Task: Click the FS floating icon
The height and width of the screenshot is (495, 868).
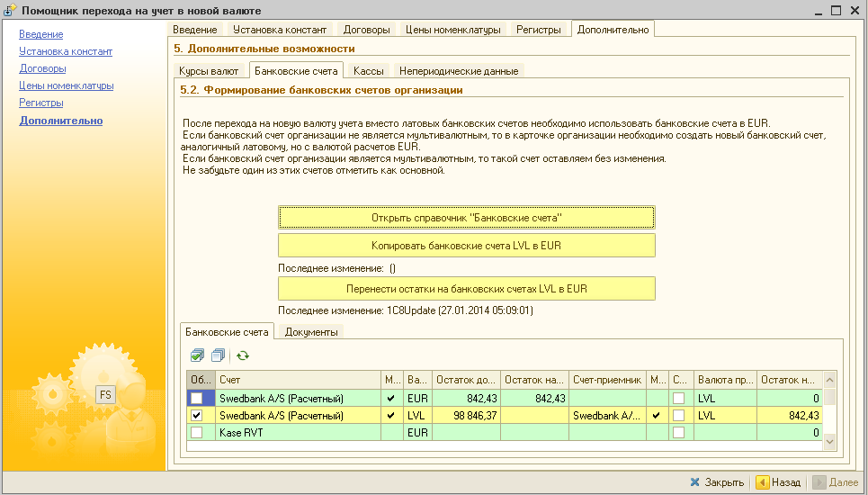Action: coord(105,395)
